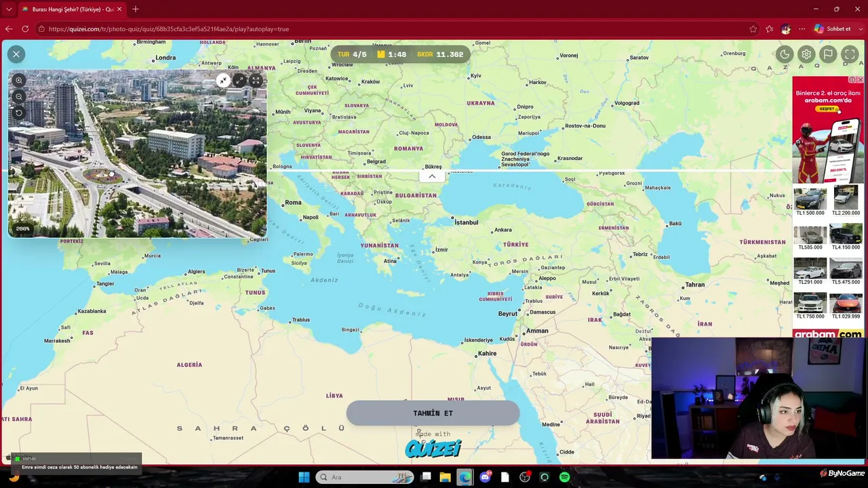The width and height of the screenshot is (868, 488).
Task: Click the Mersin label on the map
Action: 520,271
